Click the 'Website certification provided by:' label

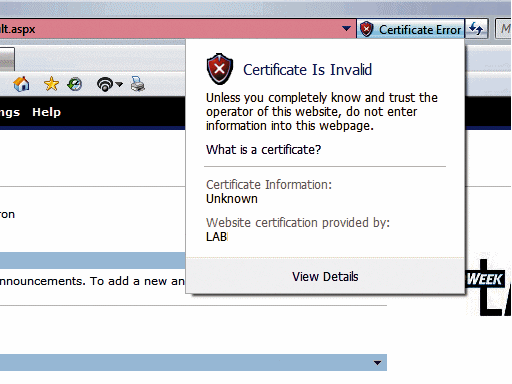coord(298,223)
